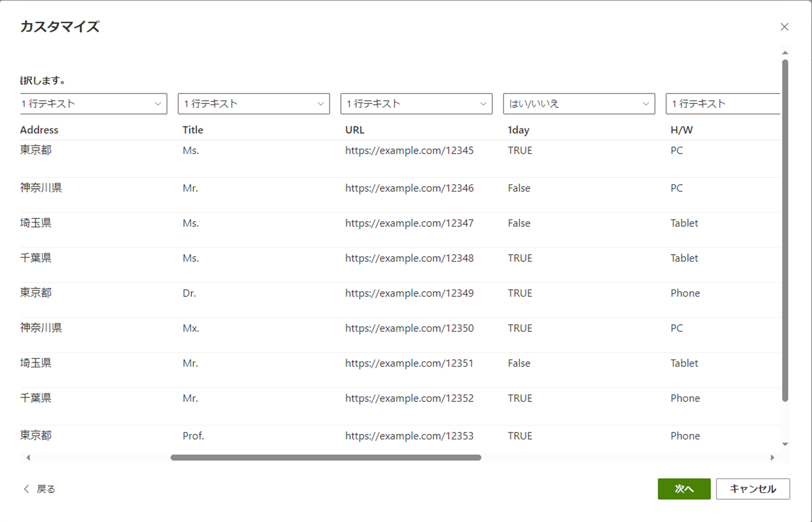Select the URL https://example.com/12349
Viewport: 812px width, 522px height.
(409, 293)
